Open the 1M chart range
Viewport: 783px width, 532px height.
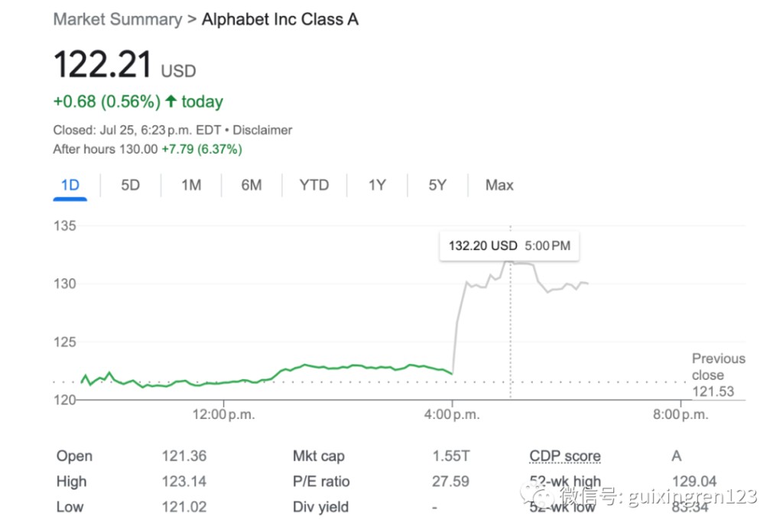pos(191,185)
